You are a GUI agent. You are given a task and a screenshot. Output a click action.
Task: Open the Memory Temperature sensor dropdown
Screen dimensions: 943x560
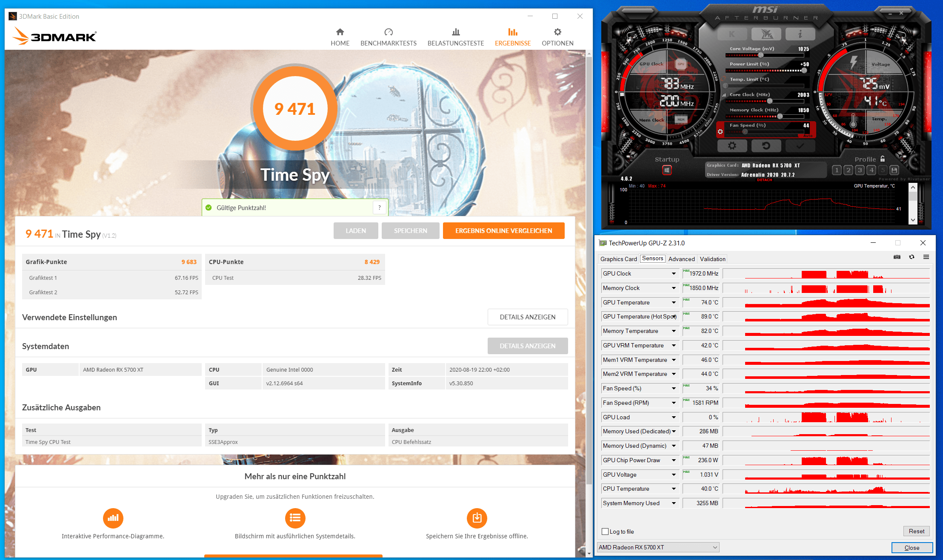point(674,331)
